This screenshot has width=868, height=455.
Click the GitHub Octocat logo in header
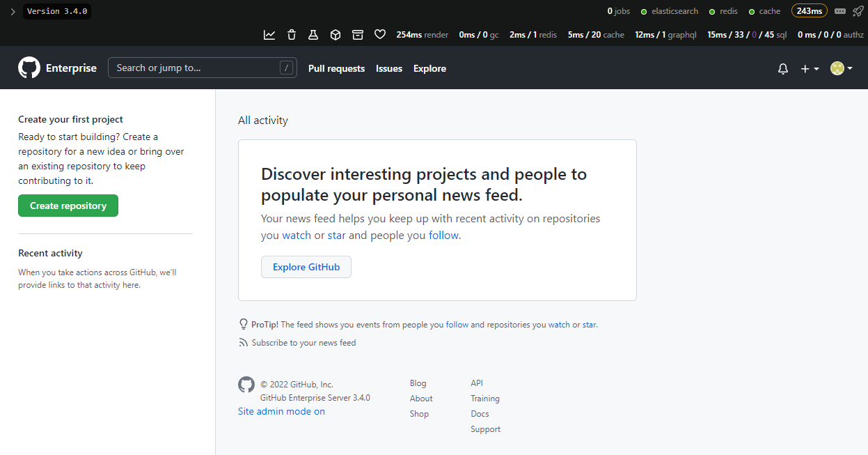point(29,68)
